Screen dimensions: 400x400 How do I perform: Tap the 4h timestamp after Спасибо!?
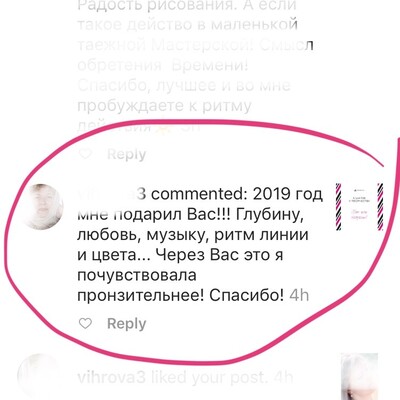(x=299, y=295)
